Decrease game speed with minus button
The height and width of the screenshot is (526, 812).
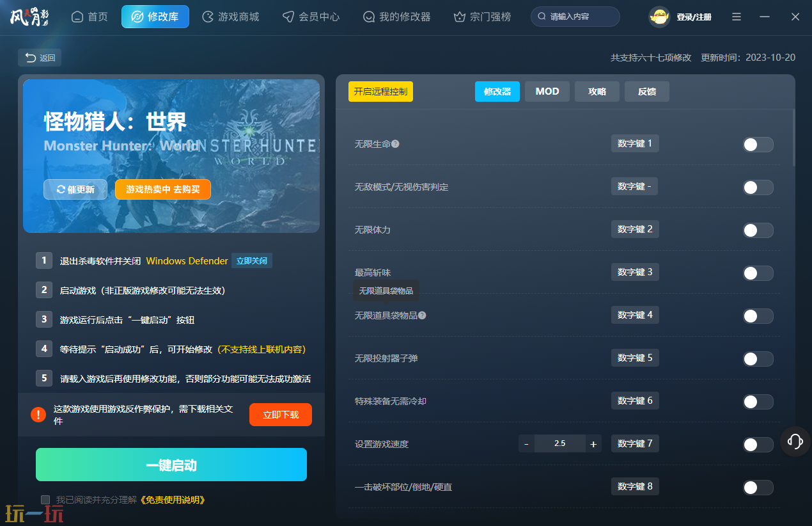pos(526,443)
